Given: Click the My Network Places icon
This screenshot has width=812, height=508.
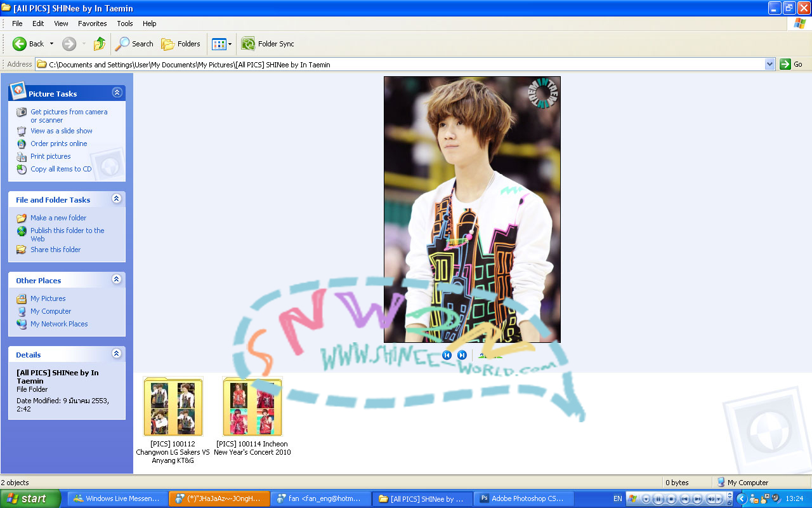Looking at the screenshot, I should [x=22, y=324].
